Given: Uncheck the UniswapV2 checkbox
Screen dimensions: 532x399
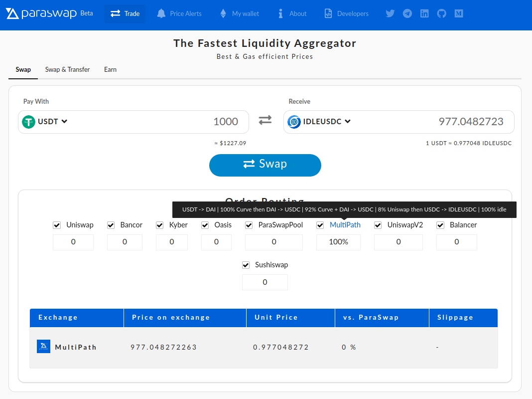Looking at the screenshot, I should point(378,225).
